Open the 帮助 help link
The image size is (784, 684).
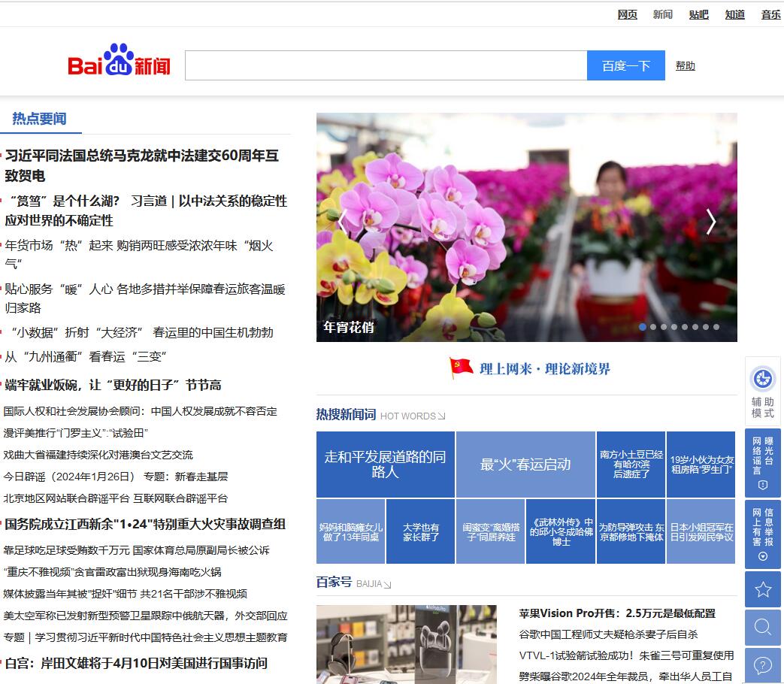coord(685,65)
